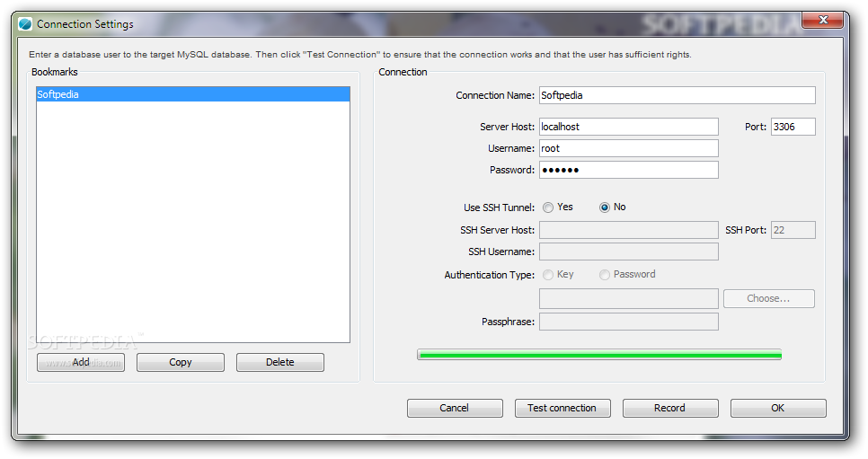Click the Delete bookmark button

coord(280,362)
